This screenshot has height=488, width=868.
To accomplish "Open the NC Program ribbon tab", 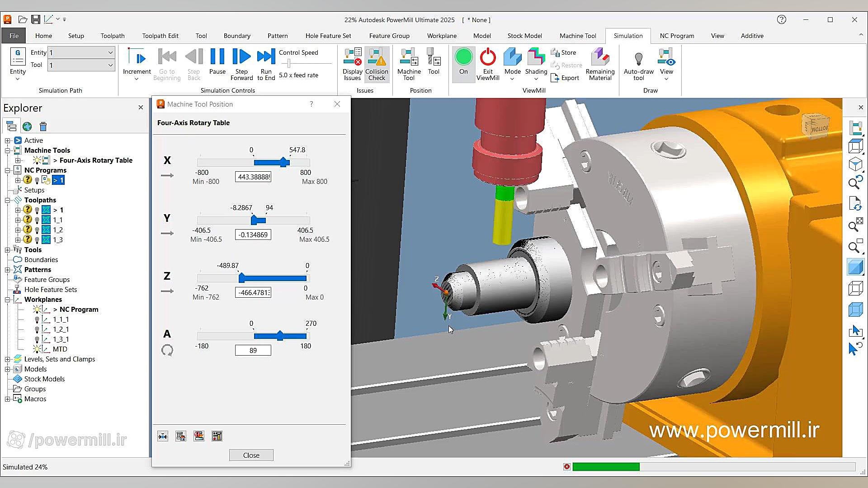I will click(677, 36).
